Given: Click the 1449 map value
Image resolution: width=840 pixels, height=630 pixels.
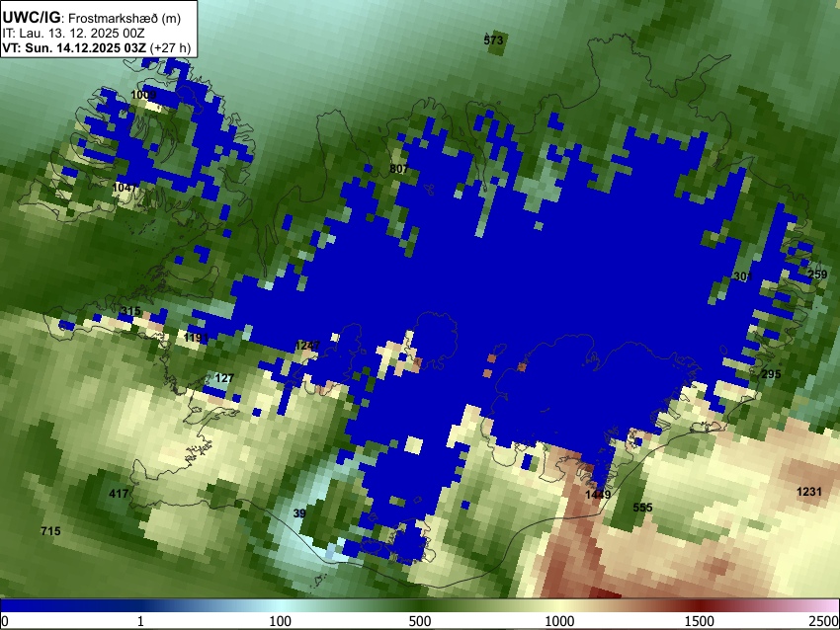Looking at the screenshot, I should click(598, 495).
